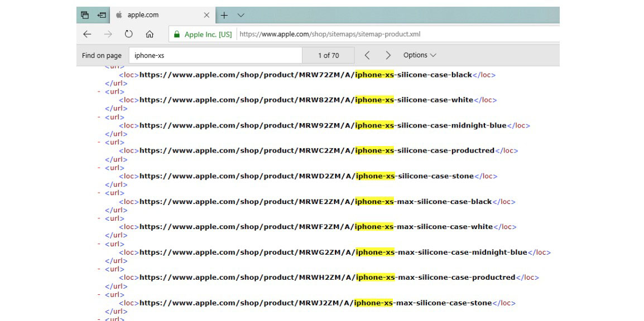Collapse url node above silicone-case-productred
The height and width of the screenshot is (321, 644).
[99, 142]
